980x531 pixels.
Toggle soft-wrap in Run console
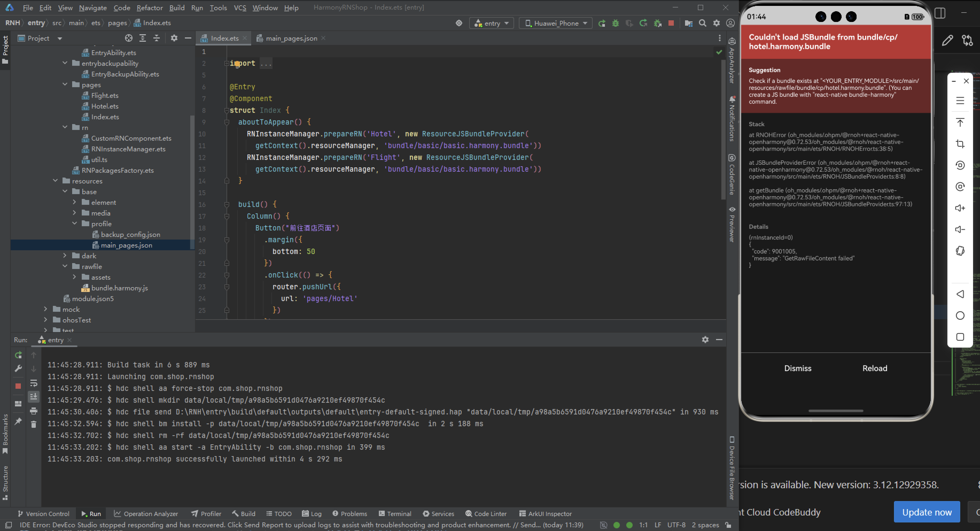pyautogui.click(x=33, y=383)
